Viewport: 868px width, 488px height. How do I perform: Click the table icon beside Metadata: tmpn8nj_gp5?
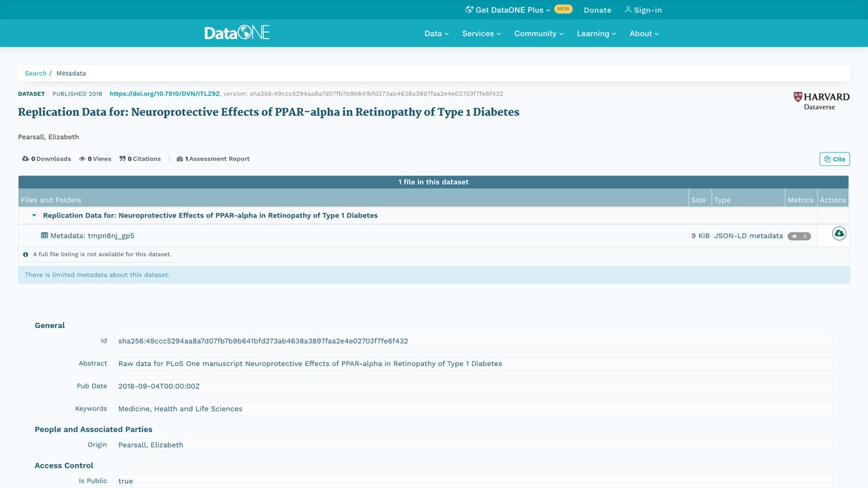45,236
